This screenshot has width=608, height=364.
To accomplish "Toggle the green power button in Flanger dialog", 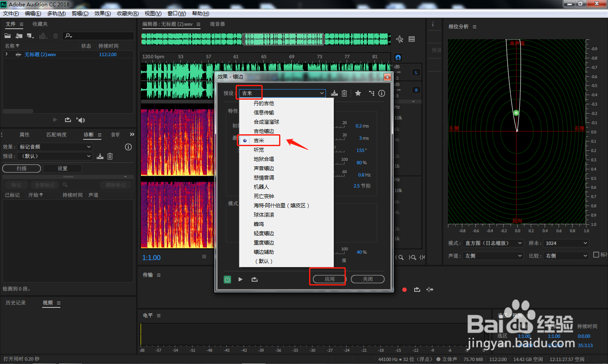I will 227,279.
